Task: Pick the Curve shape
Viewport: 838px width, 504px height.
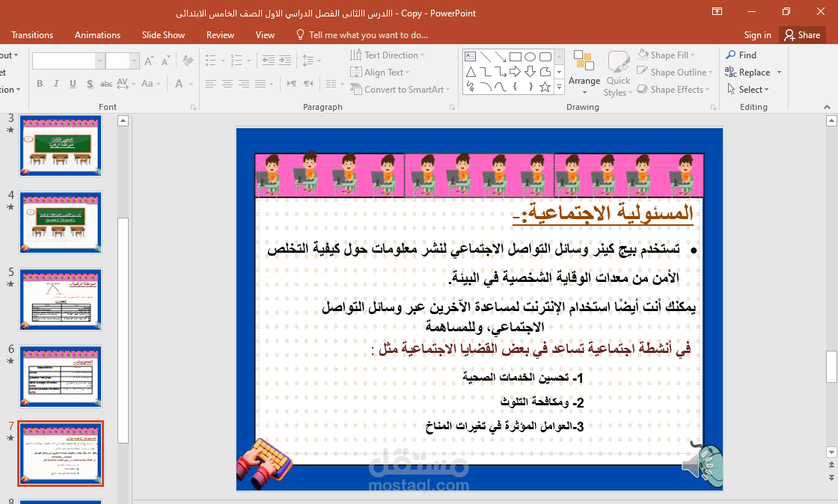Action: click(x=501, y=87)
